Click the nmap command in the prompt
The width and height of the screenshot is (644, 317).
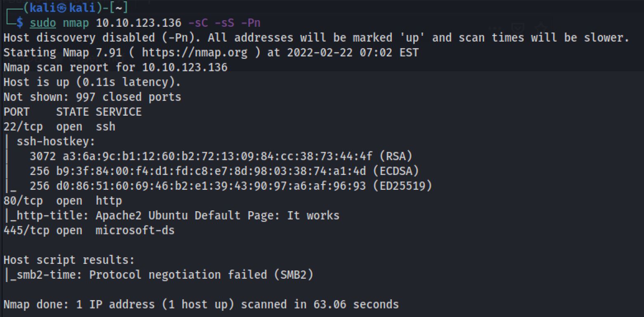76,23
